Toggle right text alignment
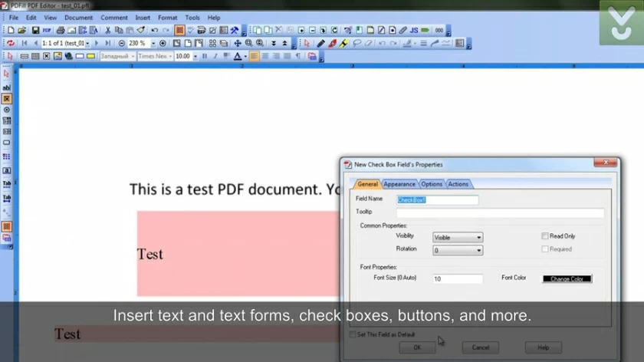The width and height of the screenshot is (644, 362). pos(276,56)
